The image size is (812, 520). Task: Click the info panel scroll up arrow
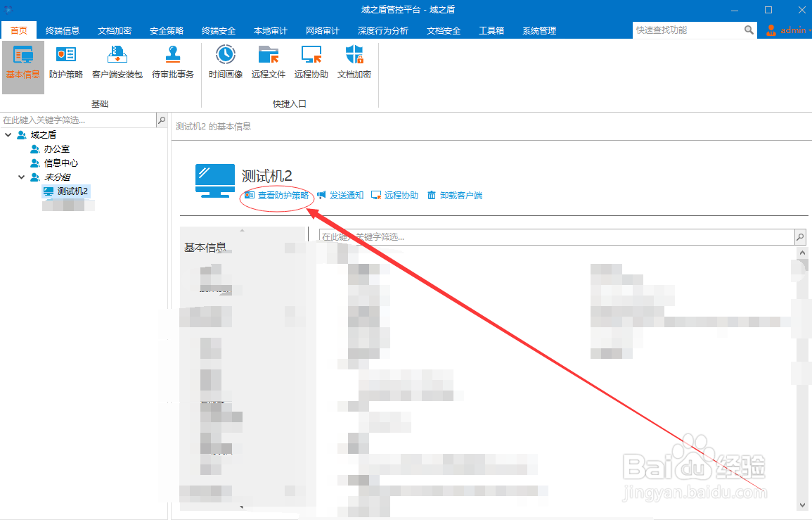click(x=802, y=253)
